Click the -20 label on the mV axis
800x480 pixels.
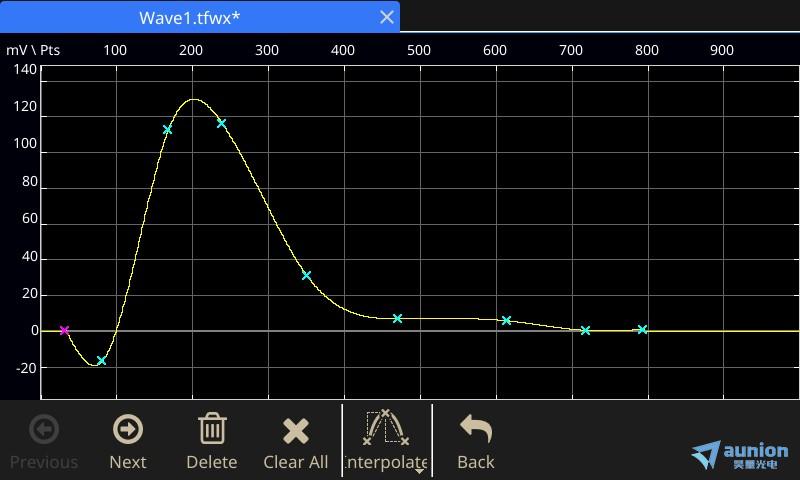pos(27,368)
